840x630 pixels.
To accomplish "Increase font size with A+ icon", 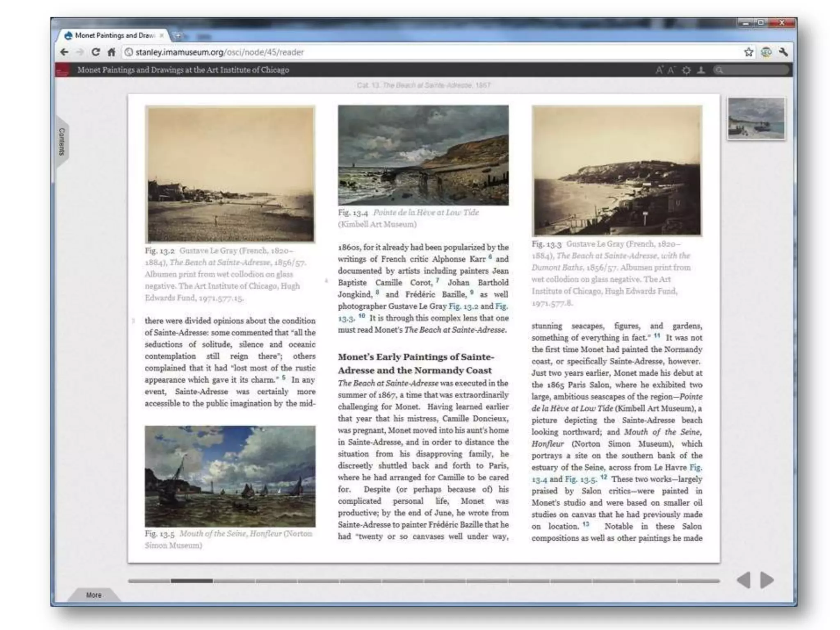I will [x=659, y=70].
